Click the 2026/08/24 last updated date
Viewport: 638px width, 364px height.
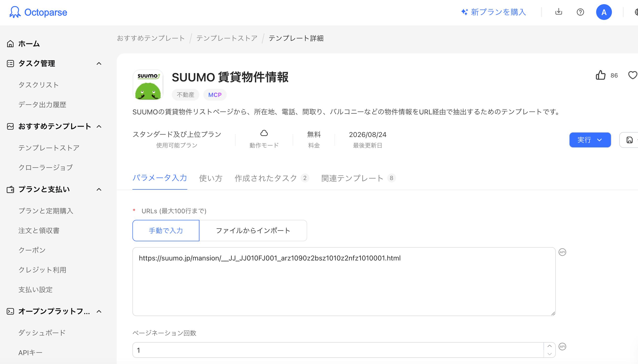click(367, 135)
